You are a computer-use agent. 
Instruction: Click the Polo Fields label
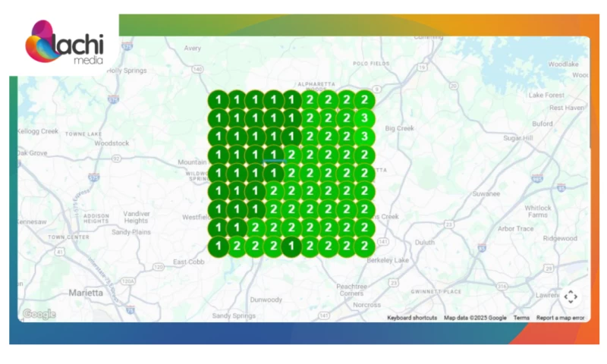coord(371,64)
